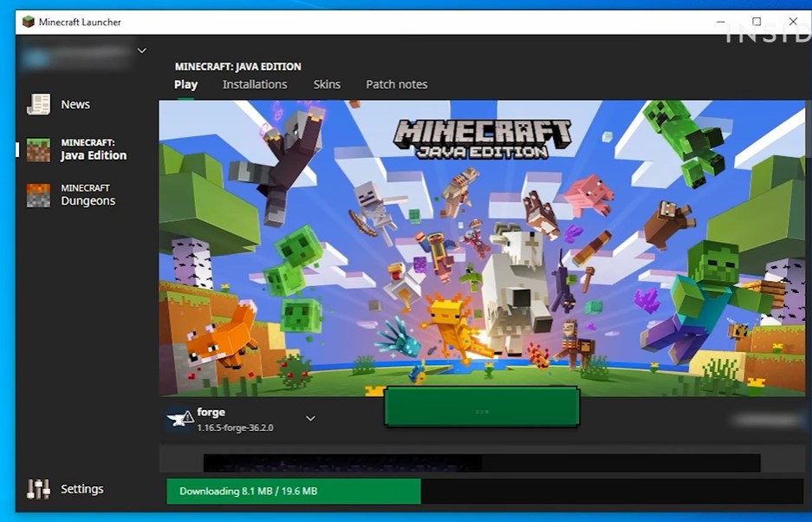Open the forge installation dropdown arrow
Viewport: 812px width, 522px height.
pyautogui.click(x=310, y=419)
